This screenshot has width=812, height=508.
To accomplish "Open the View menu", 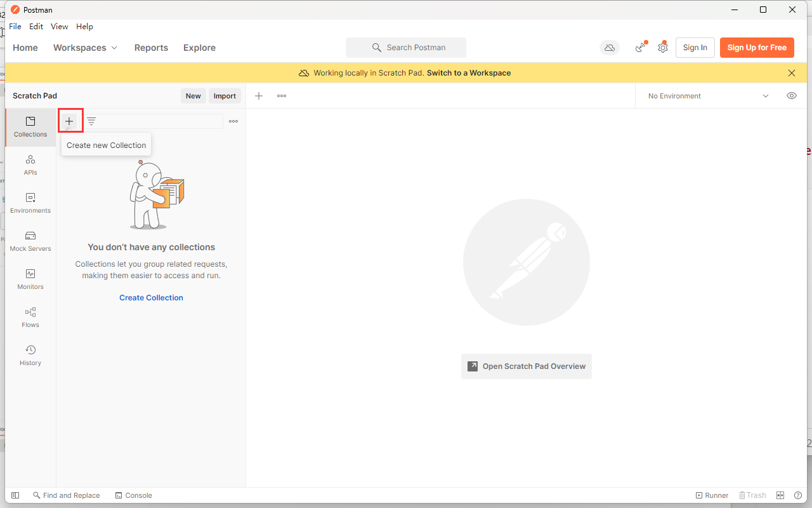I will pyautogui.click(x=60, y=27).
